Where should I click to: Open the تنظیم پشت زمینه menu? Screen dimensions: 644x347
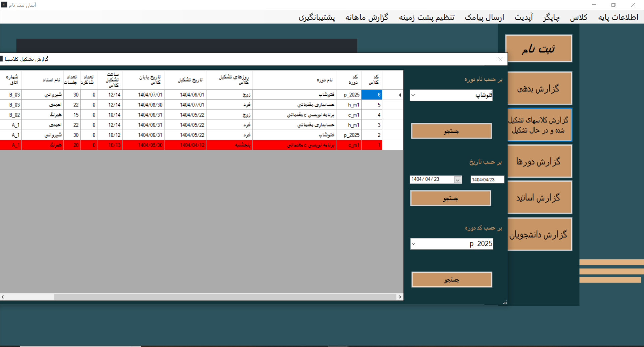click(x=427, y=17)
